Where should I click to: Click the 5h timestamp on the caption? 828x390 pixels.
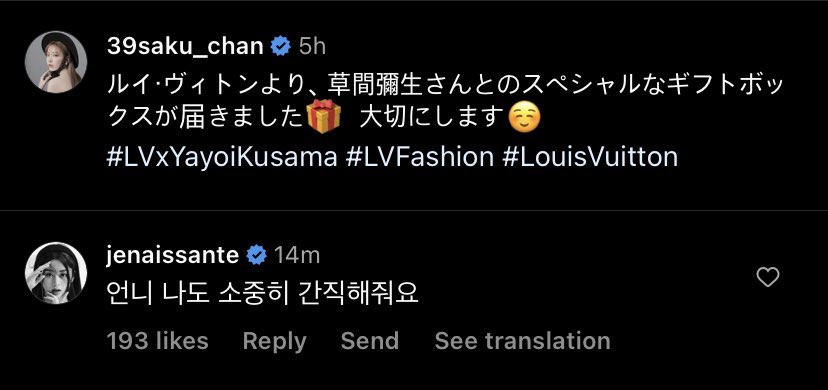312,47
